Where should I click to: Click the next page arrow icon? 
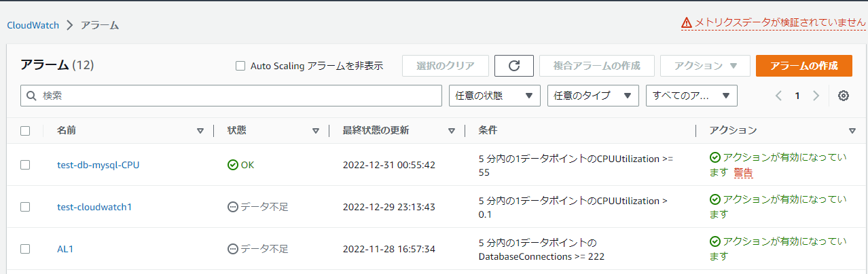[816, 96]
